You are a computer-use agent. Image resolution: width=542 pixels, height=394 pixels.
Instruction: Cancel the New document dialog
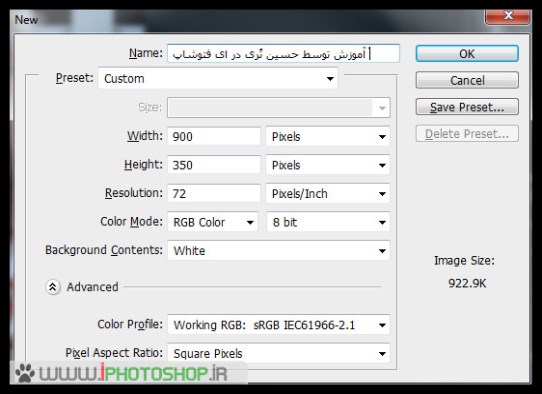[467, 80]
